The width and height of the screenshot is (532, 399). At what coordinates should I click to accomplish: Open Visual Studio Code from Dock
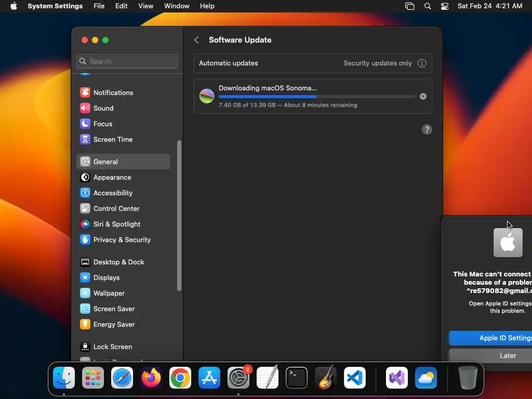click(x=355, y=378)
